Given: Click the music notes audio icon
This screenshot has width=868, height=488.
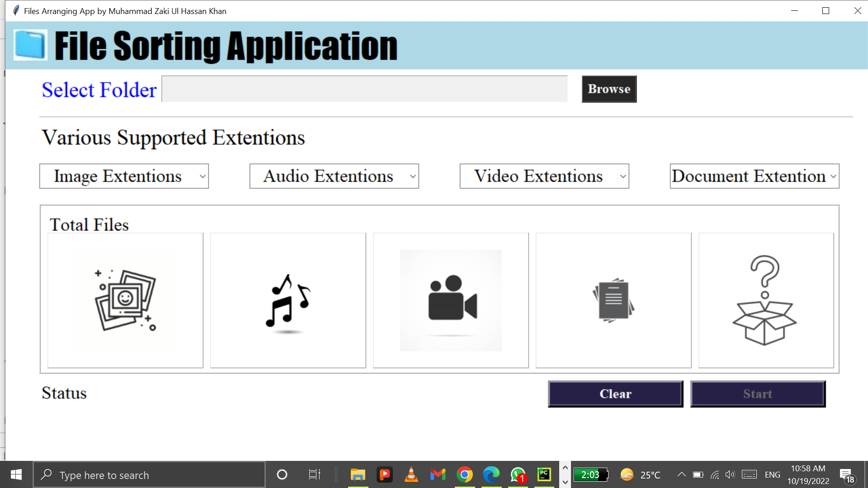Looking at the screenshot, I should (x=288, y=300).
